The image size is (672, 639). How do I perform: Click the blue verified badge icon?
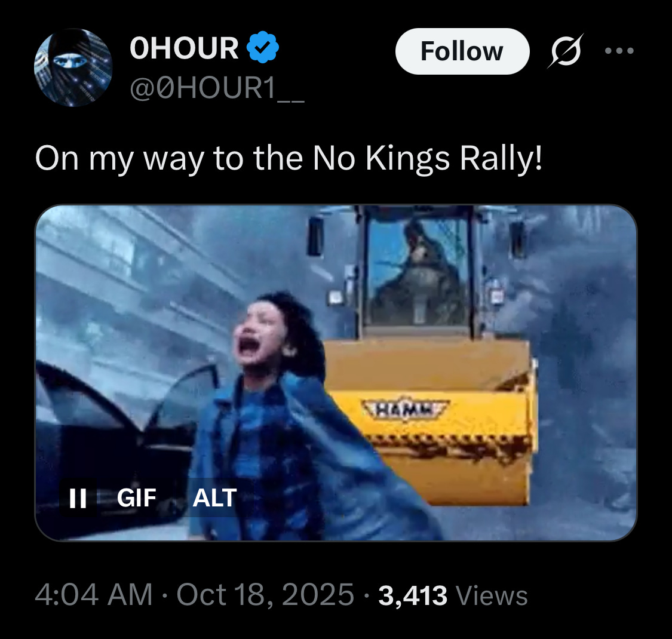pos(263,47)
